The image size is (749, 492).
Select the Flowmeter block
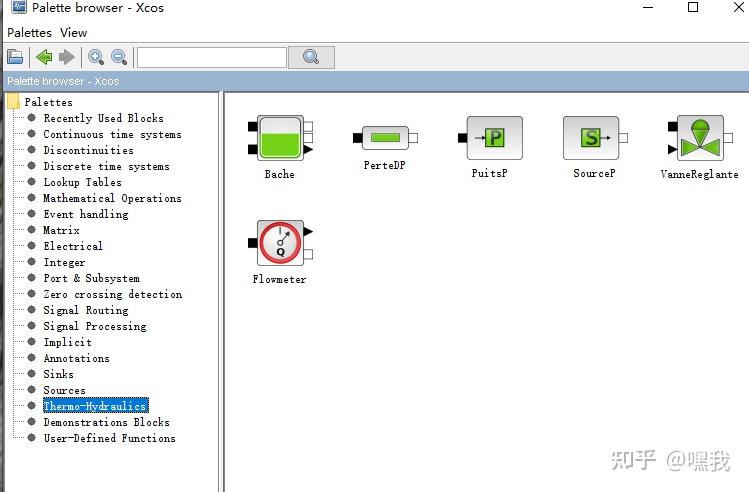pyautogui.click(x=280, y=243)
